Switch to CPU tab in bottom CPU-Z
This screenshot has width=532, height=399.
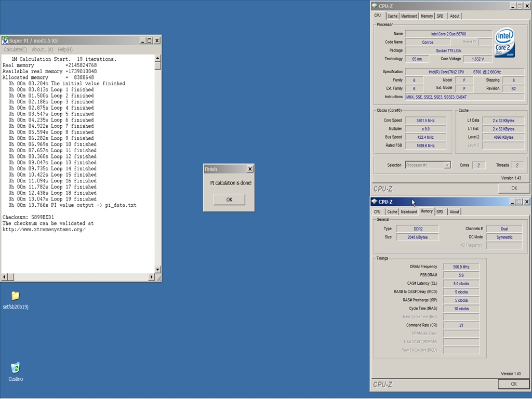[x=377, y=212]
